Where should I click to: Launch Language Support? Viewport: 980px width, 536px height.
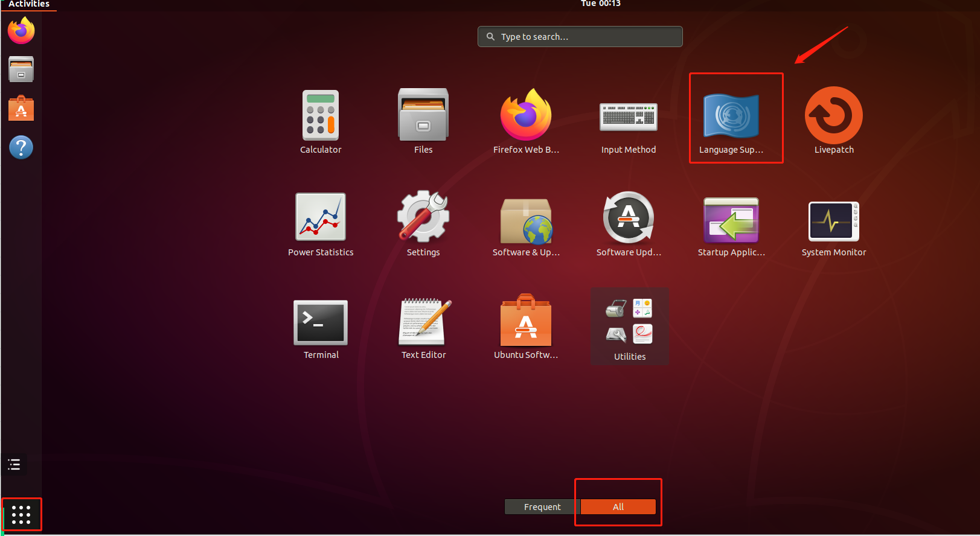click(x=731, y=122)
